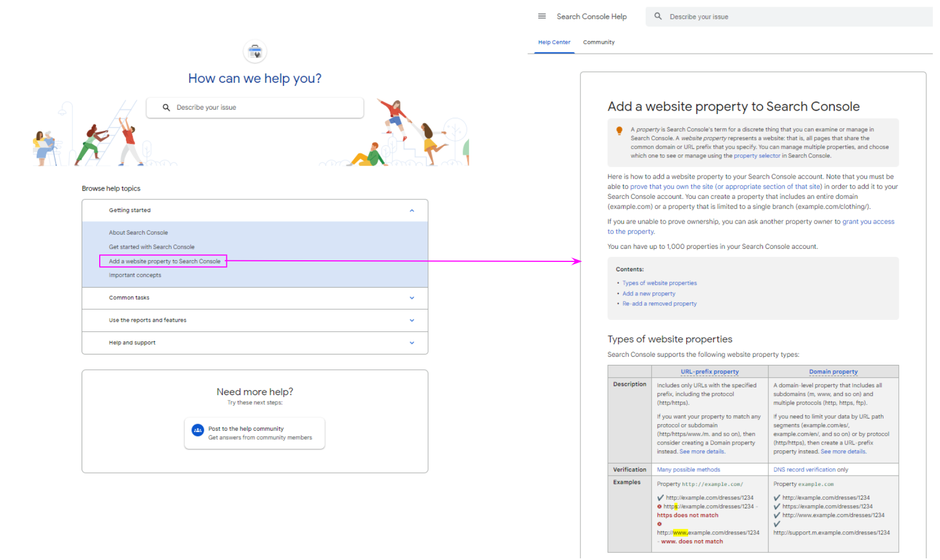The width and height of the screenshot is (940, 560).
Task: Switch to the Help Center tab
Action: point(554,42)
